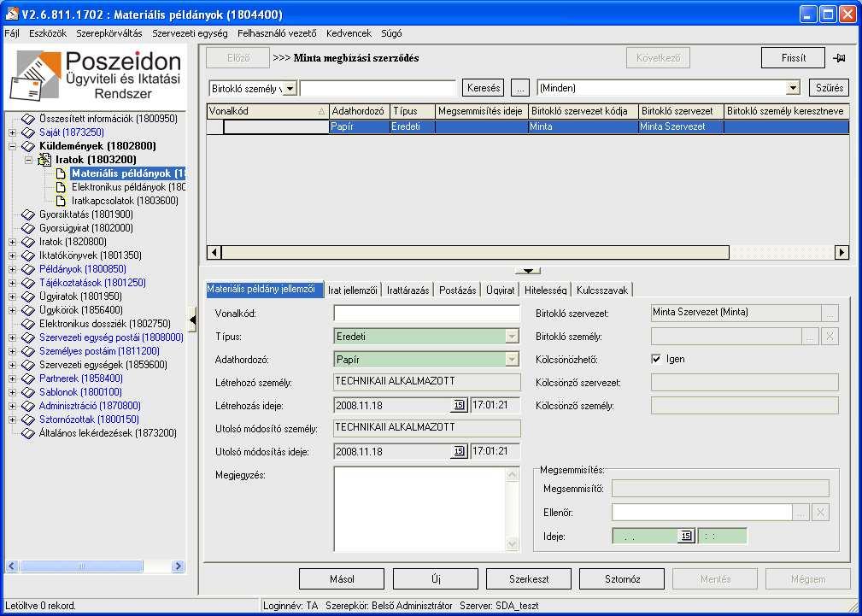
Task: Click the Szűrés button
Action: [830, 88]
